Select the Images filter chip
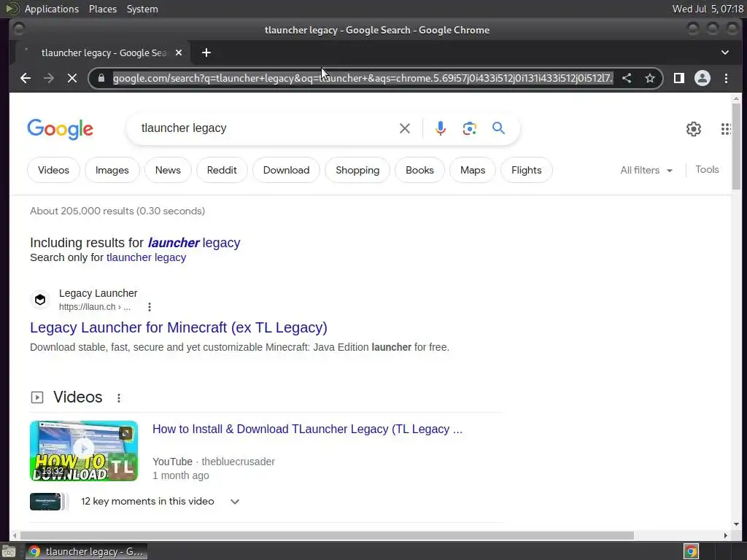 pos(112,170)
